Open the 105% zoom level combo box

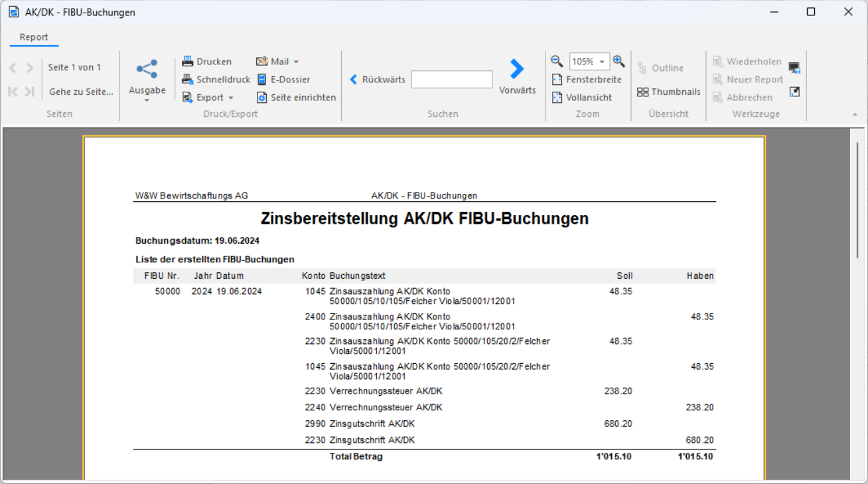[589, 61]
